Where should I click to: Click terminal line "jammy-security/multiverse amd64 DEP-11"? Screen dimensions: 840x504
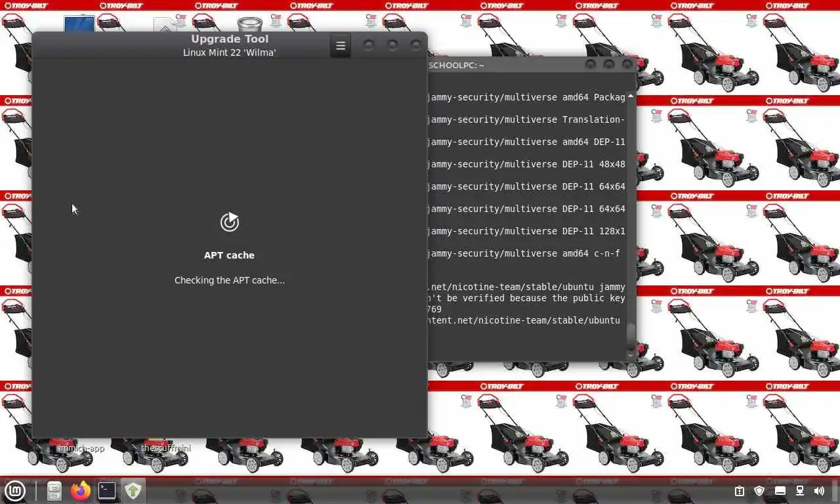pos(526,142)
